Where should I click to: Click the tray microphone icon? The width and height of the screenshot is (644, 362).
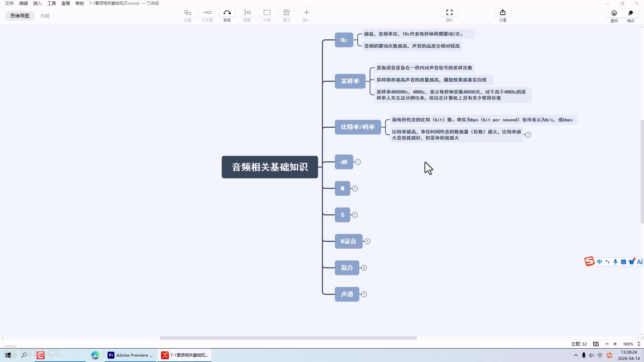(x=584, y=355)
